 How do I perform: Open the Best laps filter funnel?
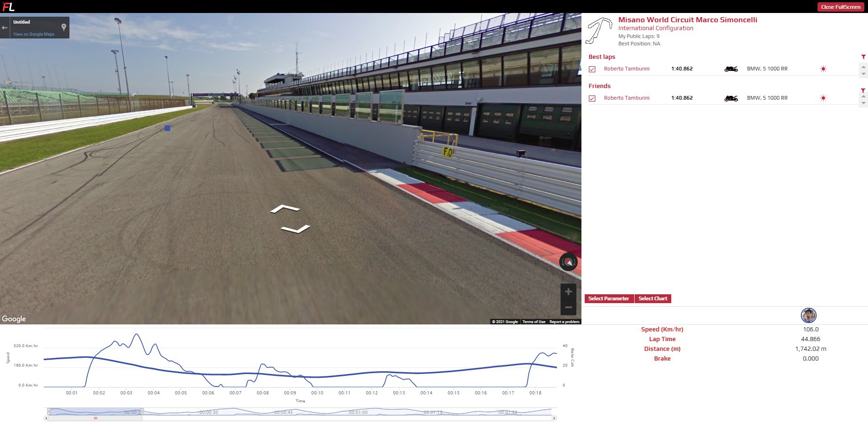click(863, 57)
